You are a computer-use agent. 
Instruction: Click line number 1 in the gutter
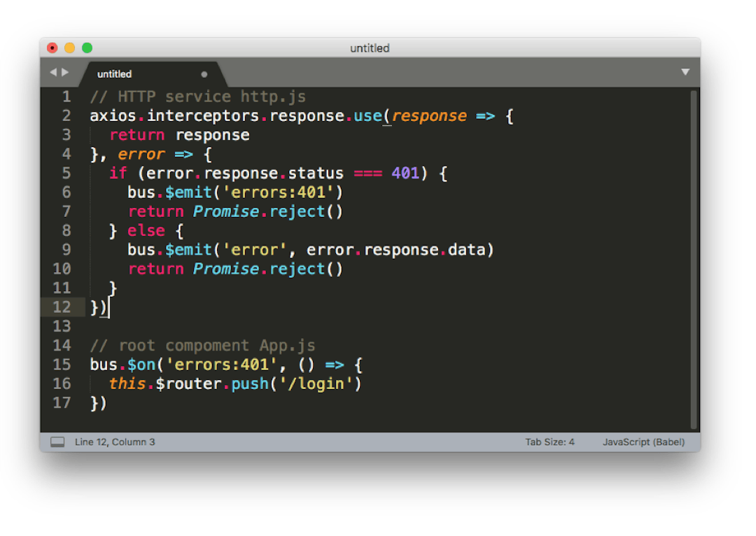pyautogui.click(x=66, y=97)
